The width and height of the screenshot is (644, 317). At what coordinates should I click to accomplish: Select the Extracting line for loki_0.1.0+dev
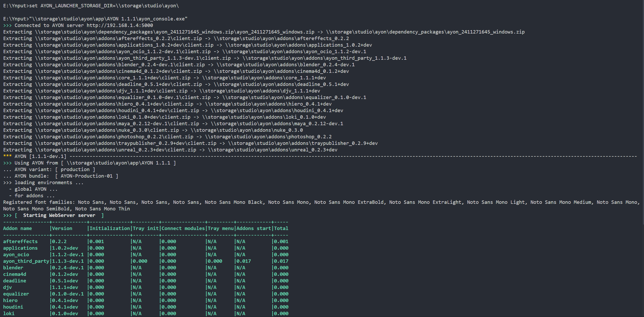coord(165,117)
